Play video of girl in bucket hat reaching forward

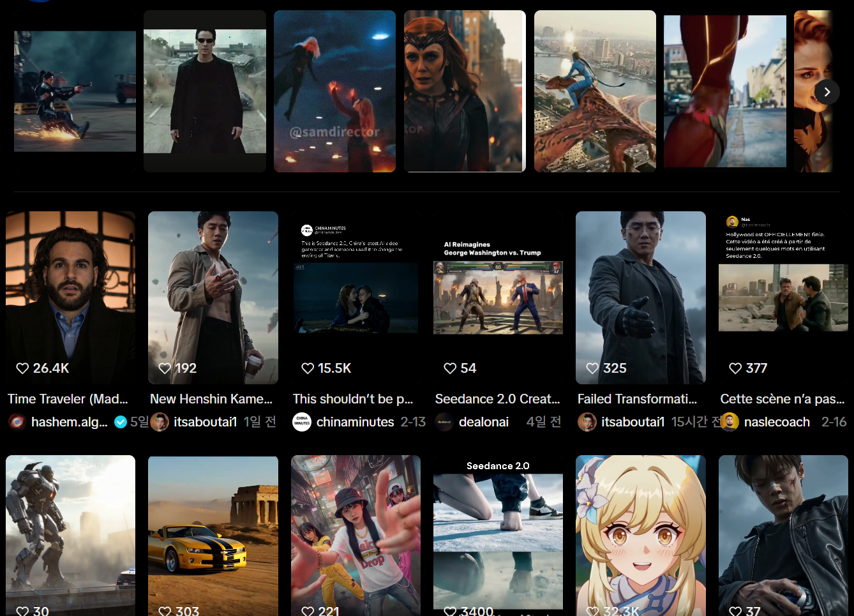coord(356,536)
